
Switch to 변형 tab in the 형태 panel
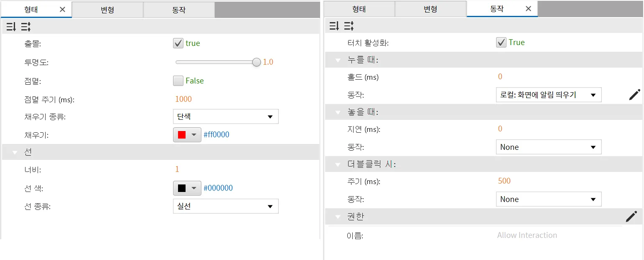[x=107, y=10]
